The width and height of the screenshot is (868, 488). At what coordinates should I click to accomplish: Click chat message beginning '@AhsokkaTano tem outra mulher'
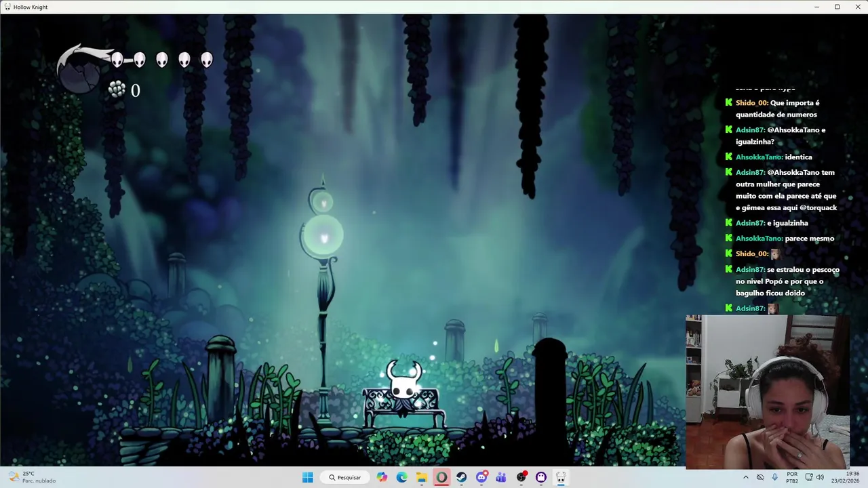click(787, 190)
